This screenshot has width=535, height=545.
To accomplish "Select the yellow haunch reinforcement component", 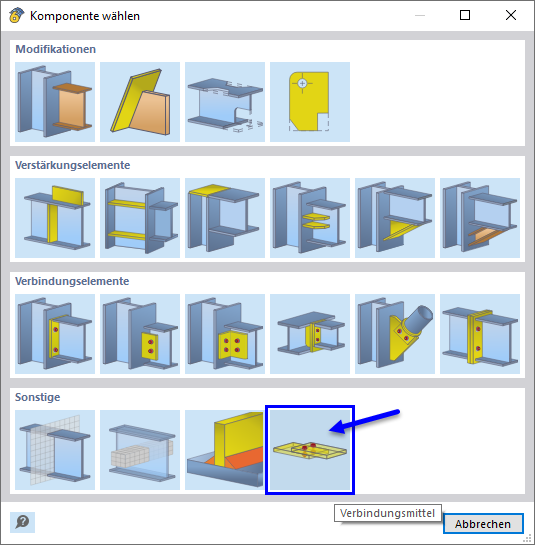I will pos(395,218).
